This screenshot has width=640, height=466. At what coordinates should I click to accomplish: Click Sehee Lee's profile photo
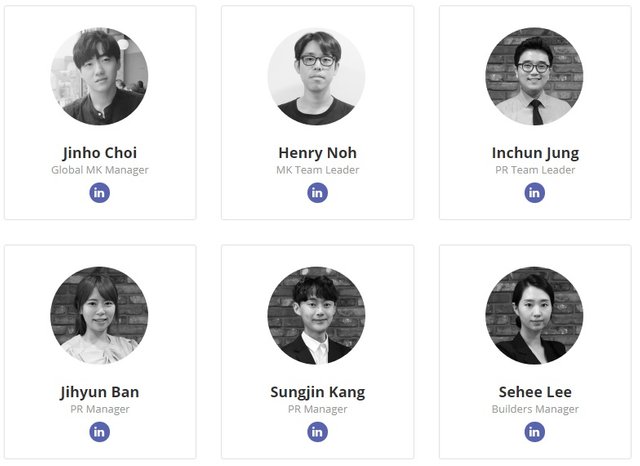tap(535, 315)
